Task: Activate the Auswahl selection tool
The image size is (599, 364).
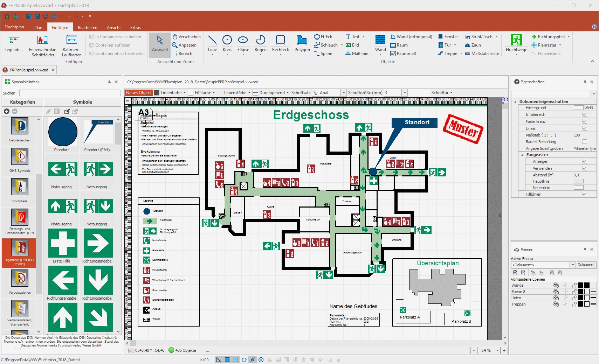Action: click(160, 43)
